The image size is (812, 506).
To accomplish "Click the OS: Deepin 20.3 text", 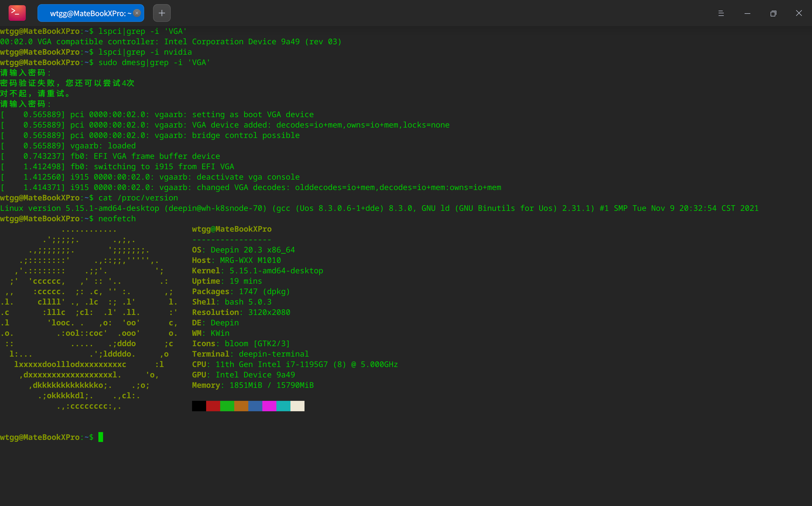I will click(x=243, y=250).
